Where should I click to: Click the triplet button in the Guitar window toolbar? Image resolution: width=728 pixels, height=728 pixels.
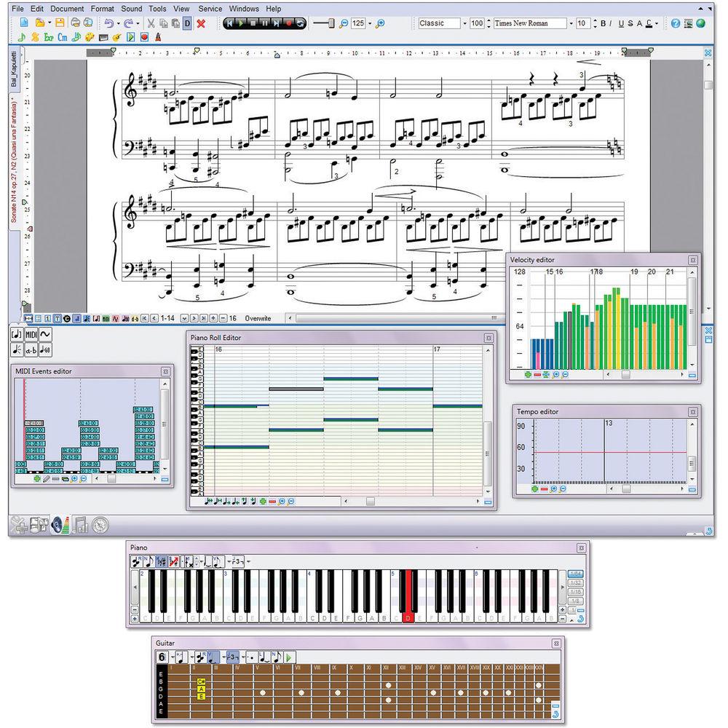232,658
